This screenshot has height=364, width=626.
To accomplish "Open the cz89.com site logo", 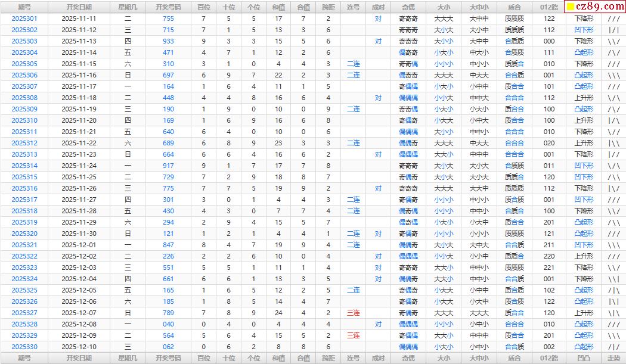I will pyautogui.click(x=595, y=7).
